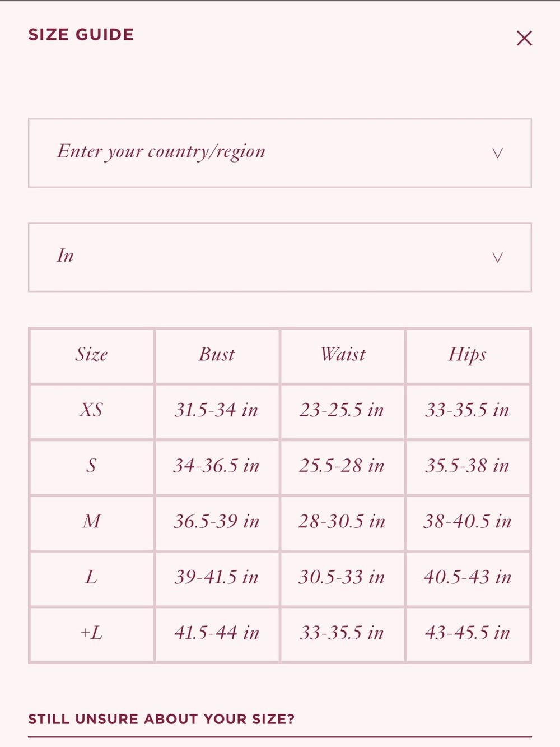The height and width of the screenshot is (747, 560).
Task: Click the Size Guide title
Action: (81, 35)
